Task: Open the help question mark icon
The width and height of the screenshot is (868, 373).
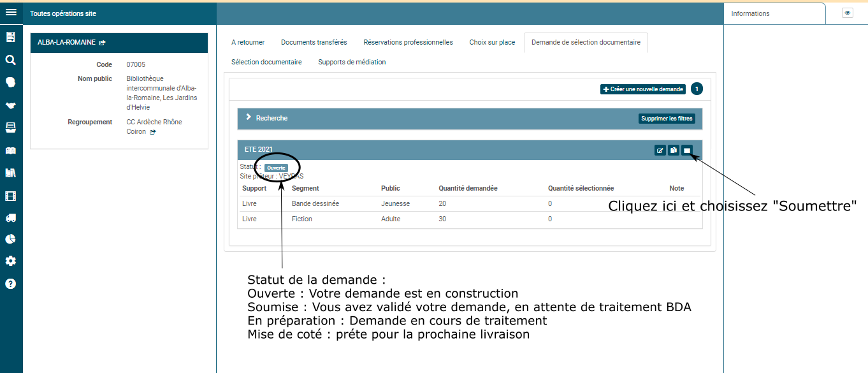Action: coord(10,284)
